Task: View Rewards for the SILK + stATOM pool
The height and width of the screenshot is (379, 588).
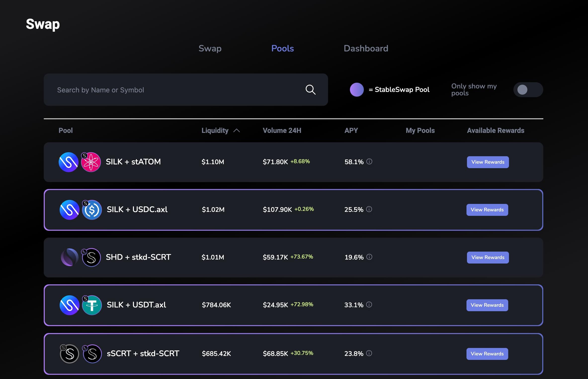Action: 488,162
